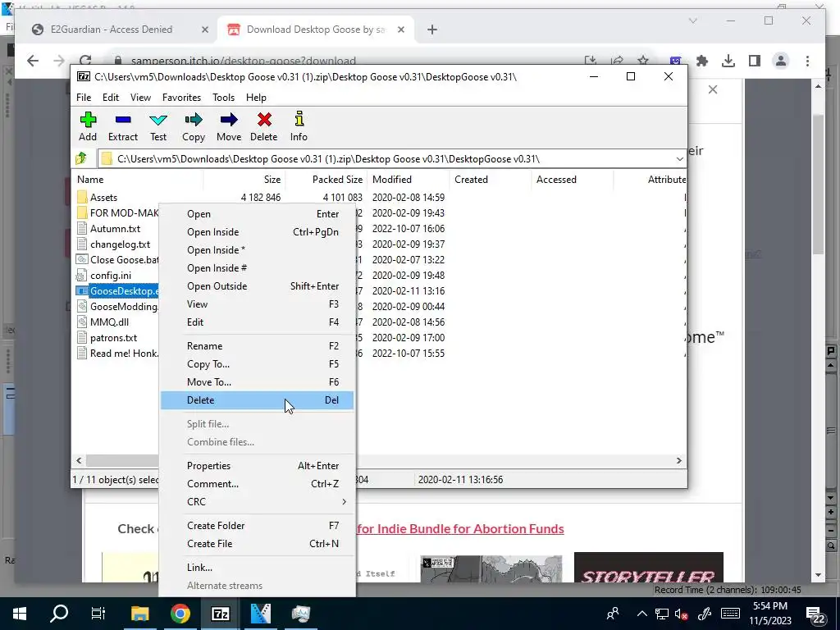This screenshot has height=630, width=840.
Task: Select the MMQ.dll file icon
Action: pos(82,322)
